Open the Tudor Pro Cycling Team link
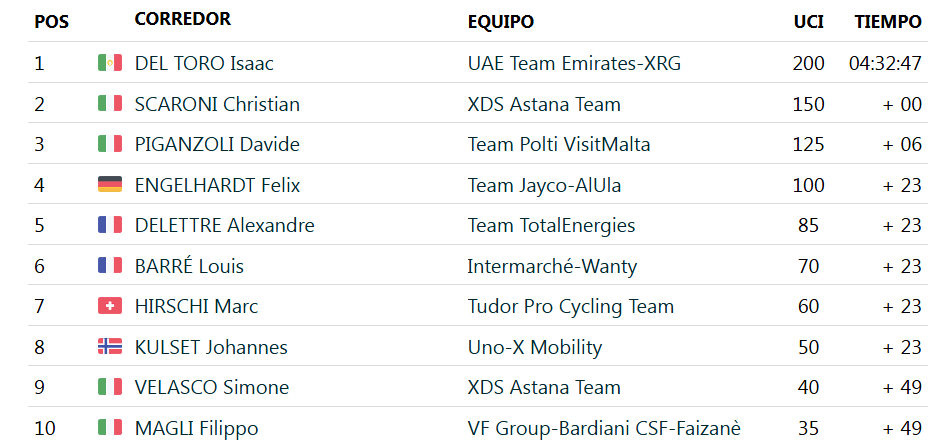 (x=571, y=307)
